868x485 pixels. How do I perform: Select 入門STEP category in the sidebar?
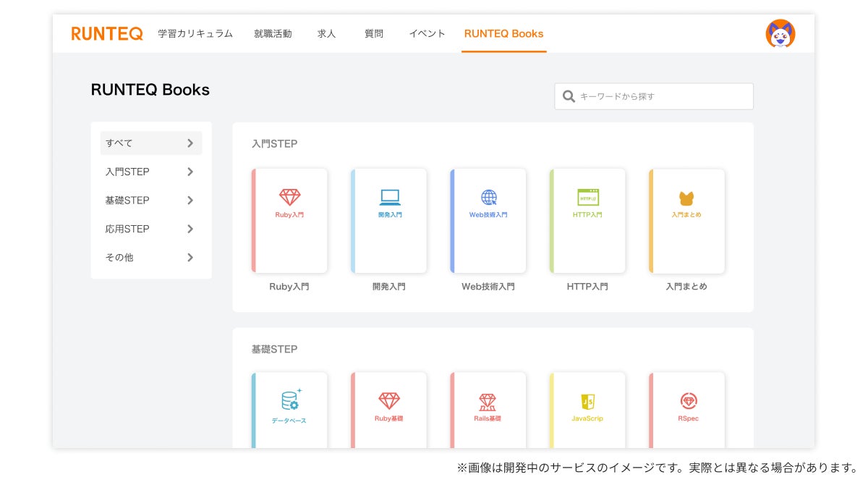(150, 172)
